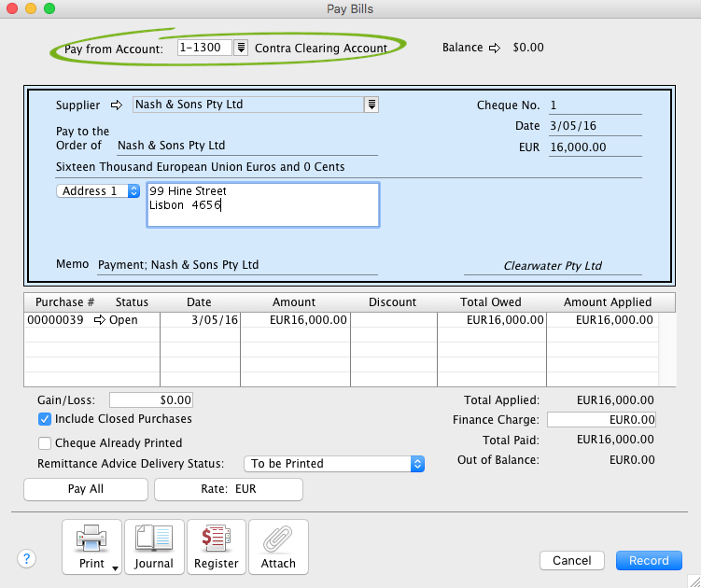Click the Attach paperclip icon

coord(278,546)
